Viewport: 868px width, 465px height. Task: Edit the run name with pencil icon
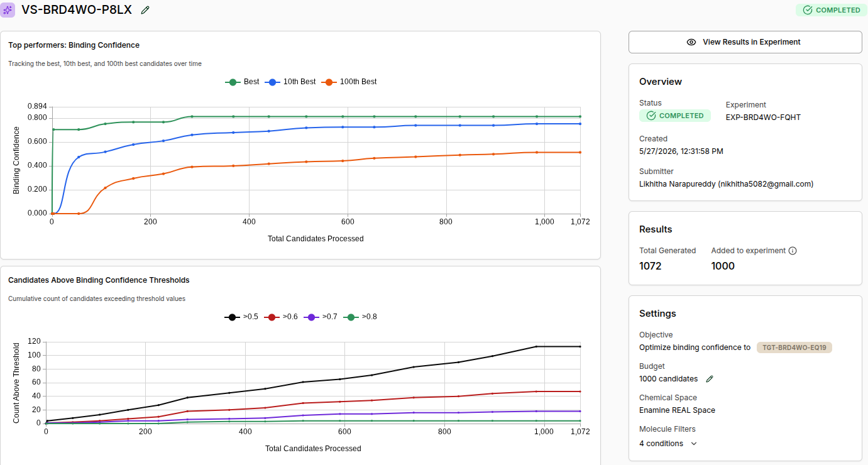click(x=145, y=10)
